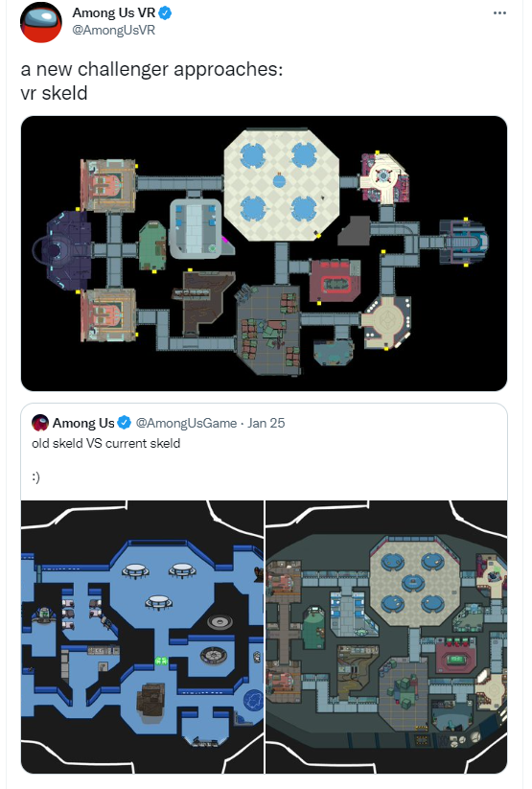Open the Among Us name in quoted tweet
The height and width of the screenshot is (789, 532).
[83, 423]
